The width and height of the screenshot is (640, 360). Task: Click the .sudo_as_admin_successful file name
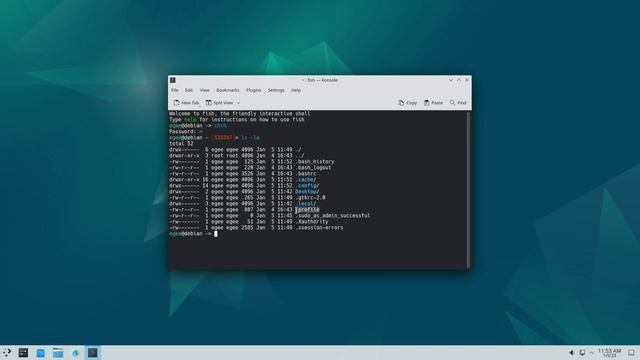[x=333, y=216]
